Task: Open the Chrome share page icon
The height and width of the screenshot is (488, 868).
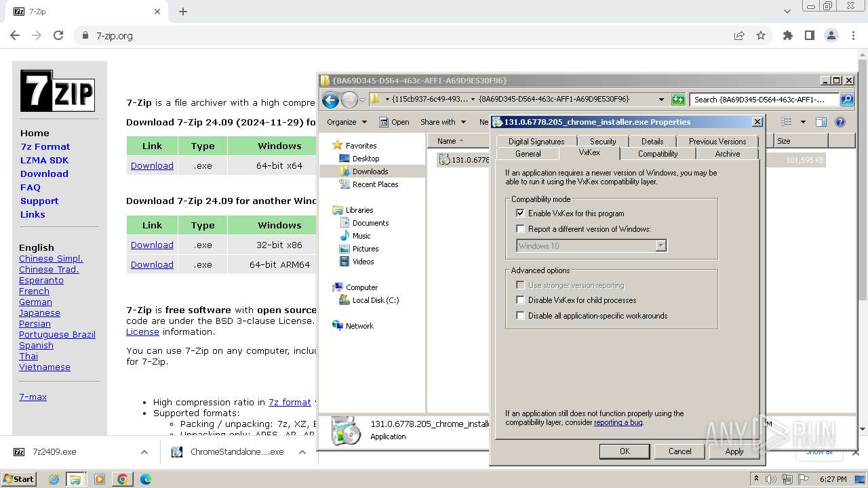Action: (739, 36)
